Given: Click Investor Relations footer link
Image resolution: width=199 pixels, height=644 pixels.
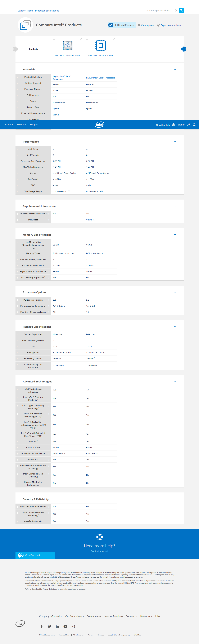Looking at the screenshot, I should [x=113, y=616].
